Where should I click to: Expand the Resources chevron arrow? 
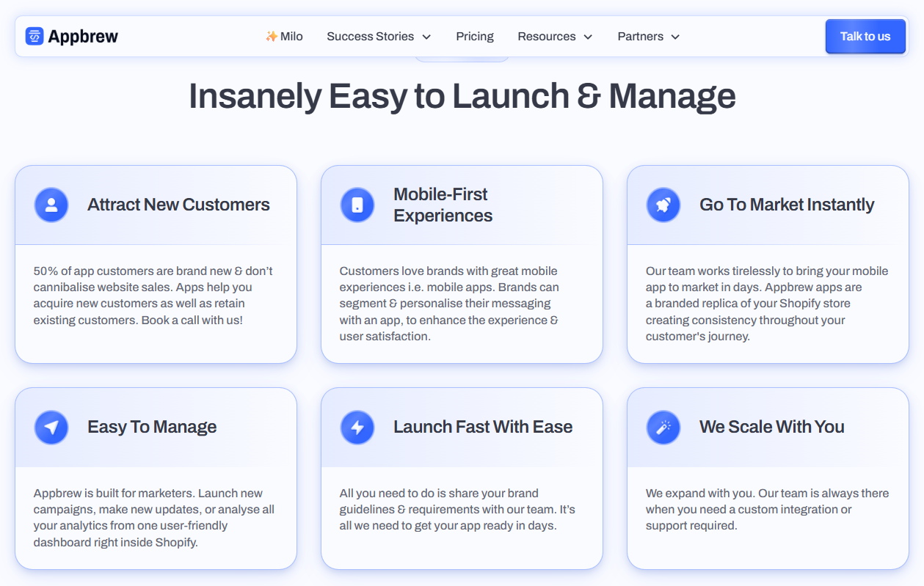588,37
